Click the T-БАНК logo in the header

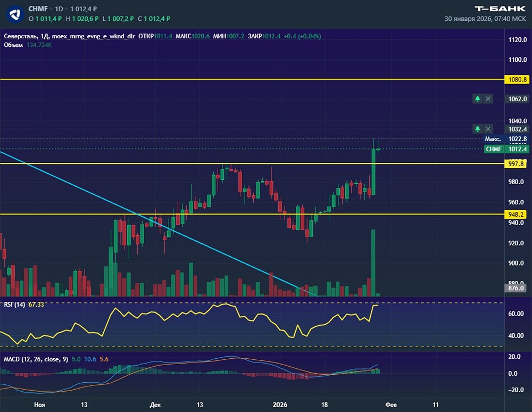pyautogui.click(x=500, y=9)
